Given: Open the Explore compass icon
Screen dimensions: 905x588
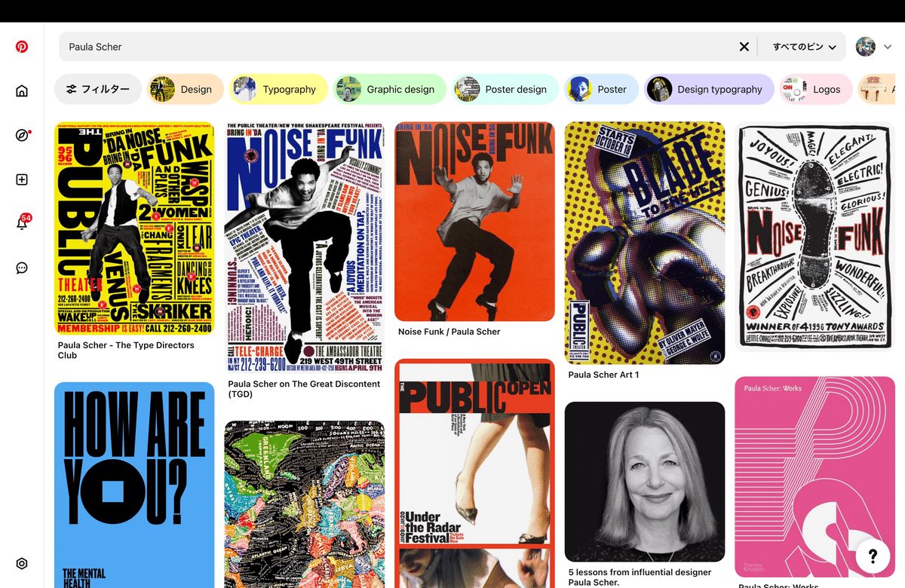Looking at the screenshot, I should pyautogui.click(x=22, y=136).
